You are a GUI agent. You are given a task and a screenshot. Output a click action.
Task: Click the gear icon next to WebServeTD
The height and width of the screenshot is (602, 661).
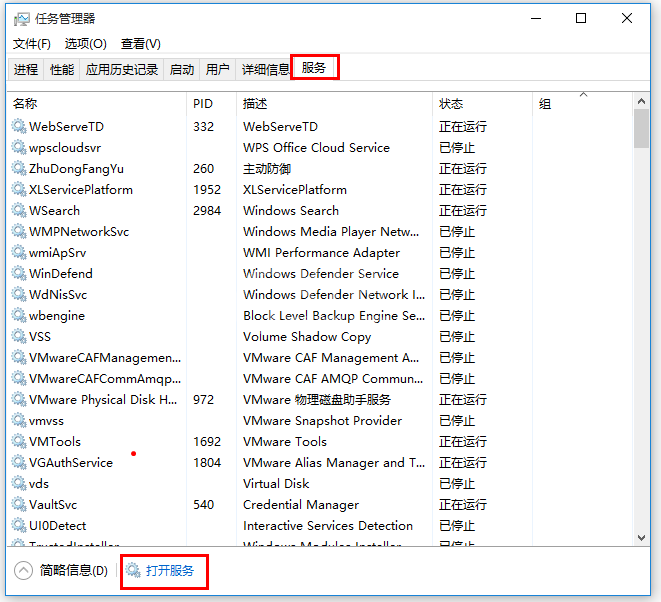click(x=19, y=126)
